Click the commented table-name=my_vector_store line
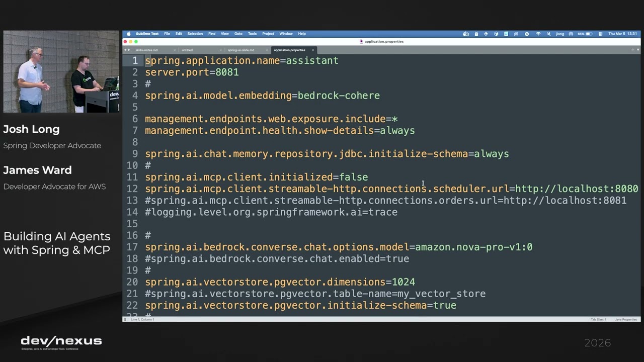The image size is (644, 362). pos(315,294)
